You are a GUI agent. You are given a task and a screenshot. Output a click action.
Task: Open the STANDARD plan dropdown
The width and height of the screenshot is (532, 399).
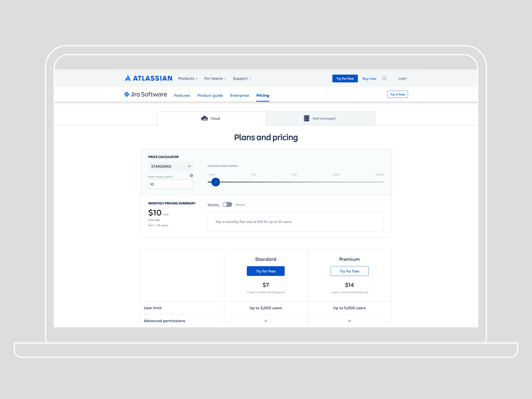coord(171,166)
